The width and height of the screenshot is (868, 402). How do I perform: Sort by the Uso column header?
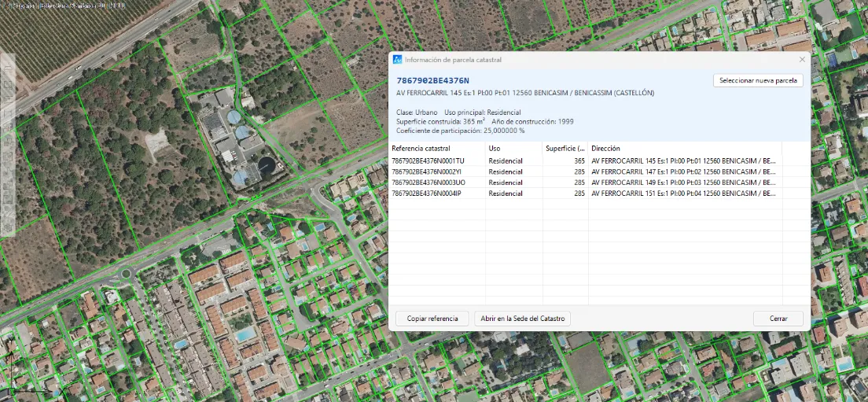tap(513, 149)
